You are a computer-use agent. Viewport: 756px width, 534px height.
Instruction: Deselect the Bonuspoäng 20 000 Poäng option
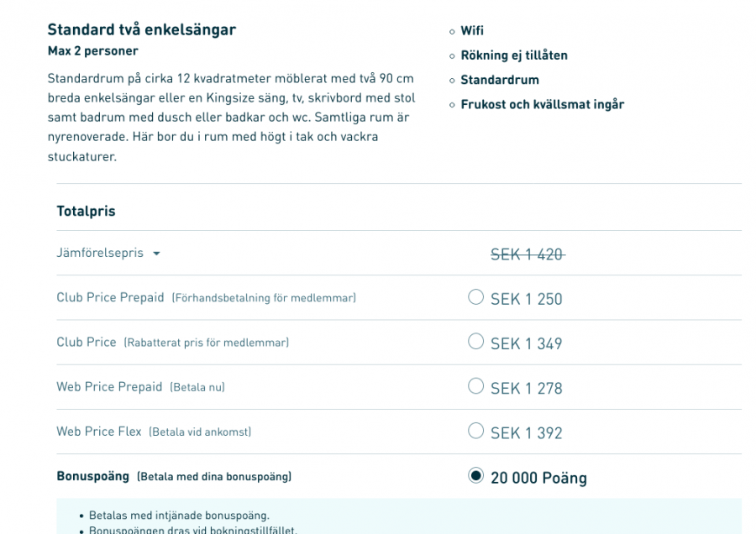point(476,474)
